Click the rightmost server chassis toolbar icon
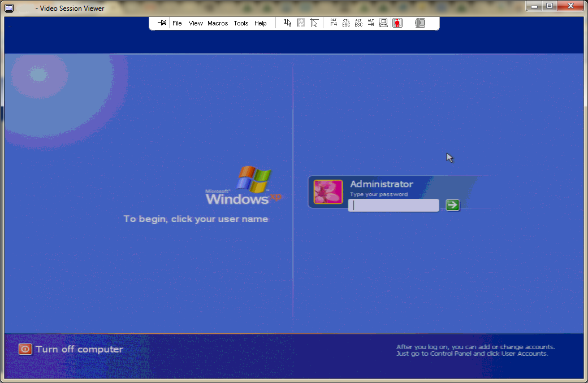The width and height of the screenshot is (588, 383). 420,23
